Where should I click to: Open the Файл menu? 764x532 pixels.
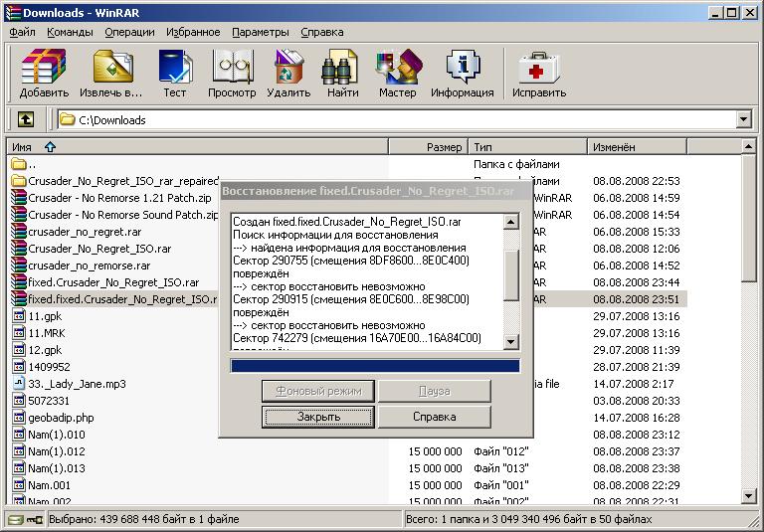[x=22, y=32]
